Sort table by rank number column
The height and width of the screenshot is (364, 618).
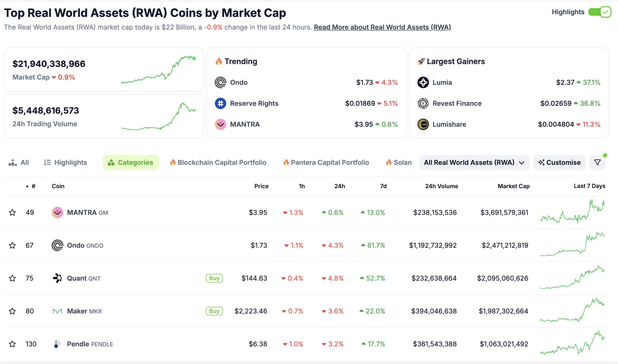pyautogui.click(x=33, y=186)
